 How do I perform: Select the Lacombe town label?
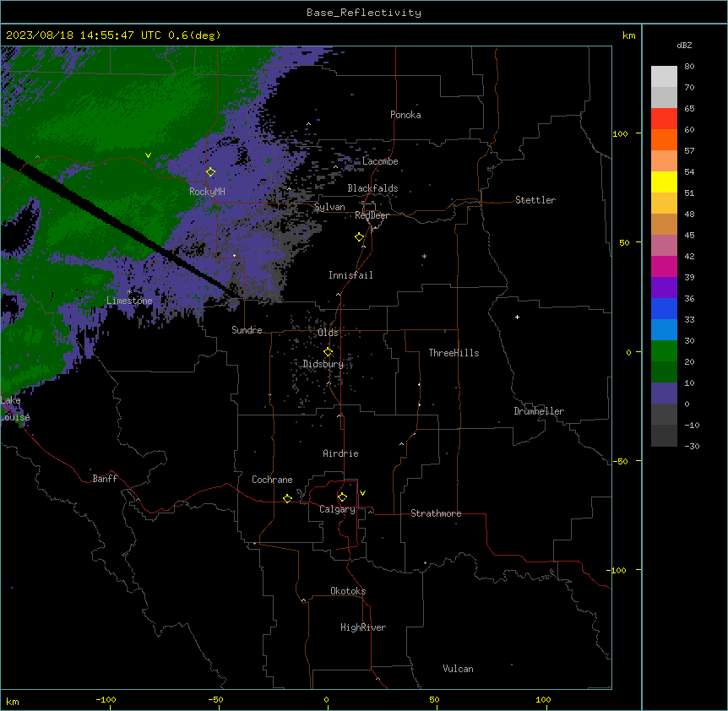380,161
